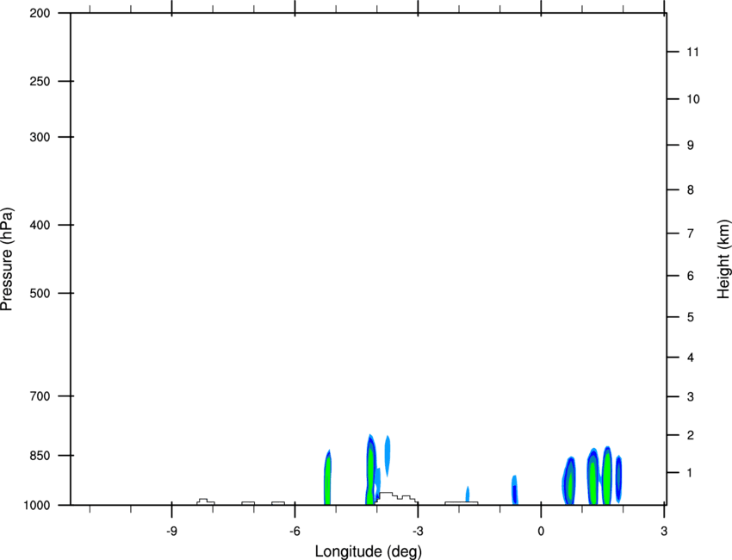The image size is (732, 560).
Task: Click the 6 km height label
Action: click(x=691, y=276)
